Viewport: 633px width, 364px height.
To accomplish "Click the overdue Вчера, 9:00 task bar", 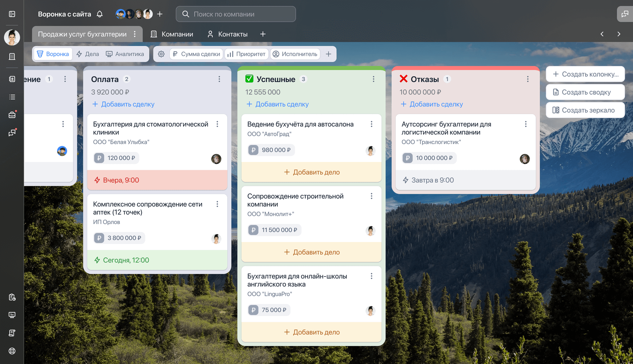I will click(x=157, y=180).
